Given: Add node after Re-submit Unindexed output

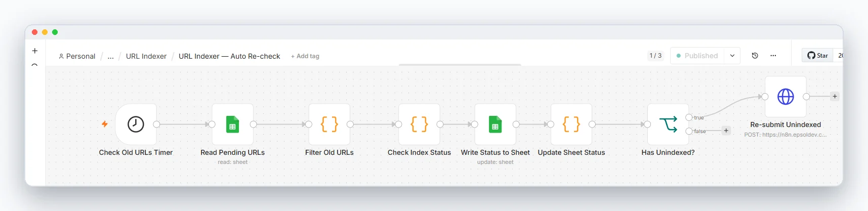Looking at the screenshot, I should tap(835, 96).
